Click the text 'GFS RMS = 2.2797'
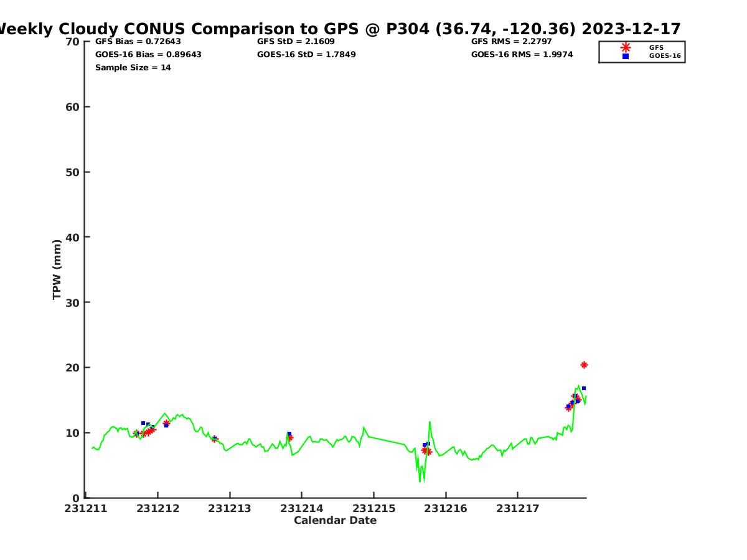Image resolution: width=747 pixels, height=560 pixels. click(512, 42)
